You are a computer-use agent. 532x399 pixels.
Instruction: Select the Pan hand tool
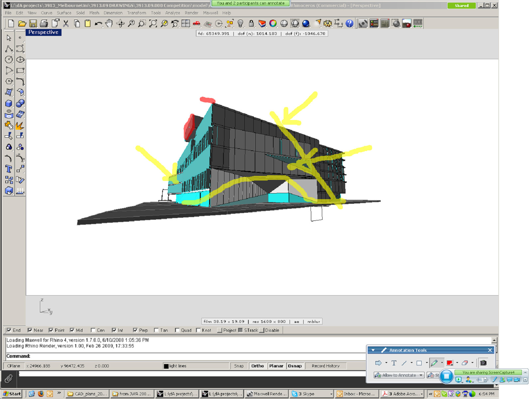[x=109, y=23]
